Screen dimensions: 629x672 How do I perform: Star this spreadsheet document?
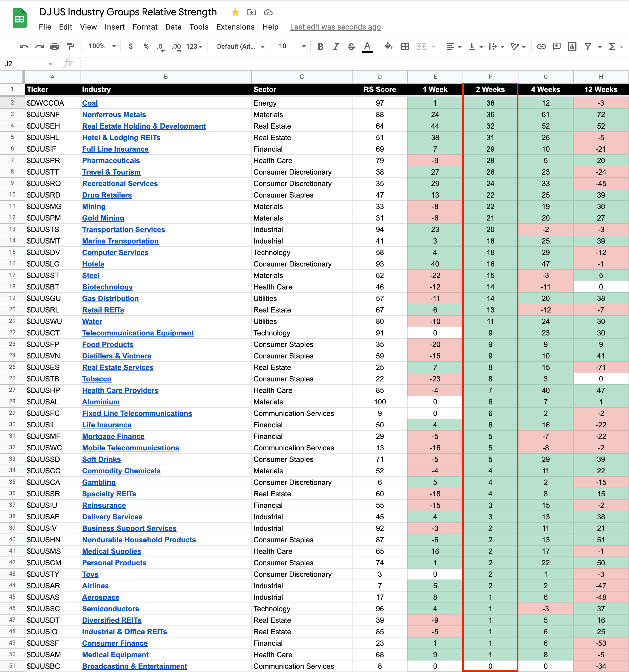click(x=235, y=13)
